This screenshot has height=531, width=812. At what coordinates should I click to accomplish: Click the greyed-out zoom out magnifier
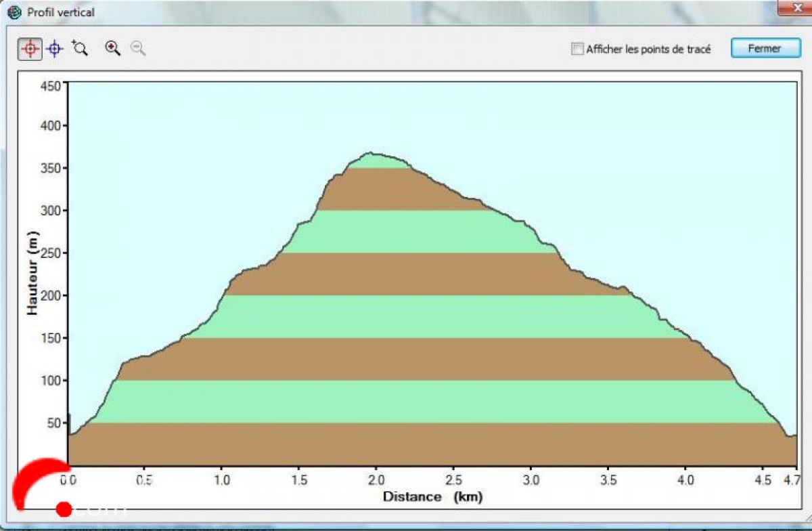coord(138,48)
